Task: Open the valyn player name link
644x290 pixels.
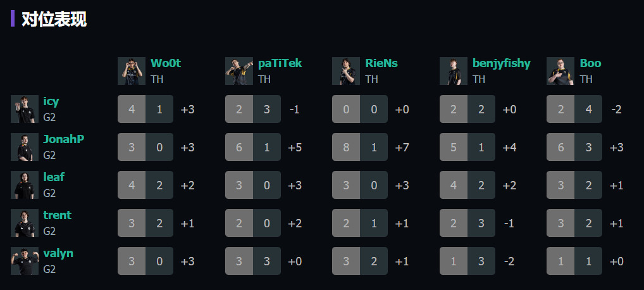Action: tap(58, 253)
